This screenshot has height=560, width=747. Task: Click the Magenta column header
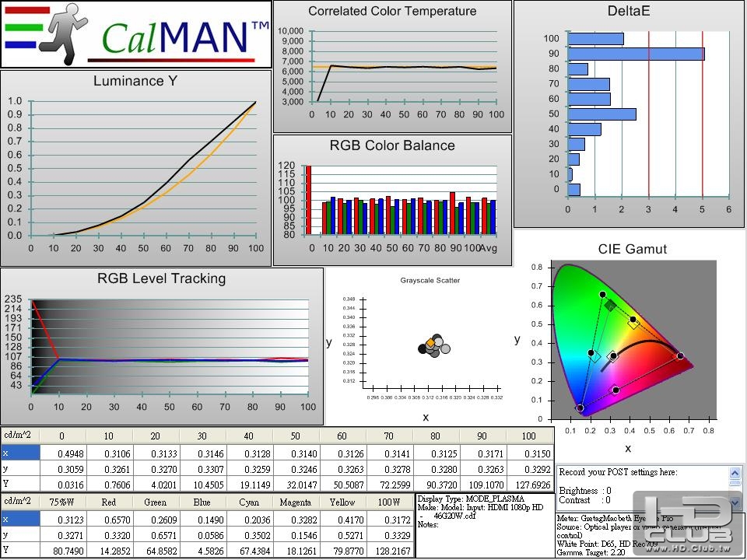[296, 502]
